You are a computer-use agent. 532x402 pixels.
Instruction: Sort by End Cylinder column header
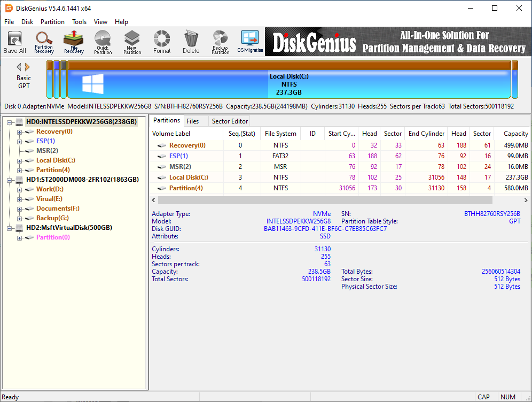426,134
